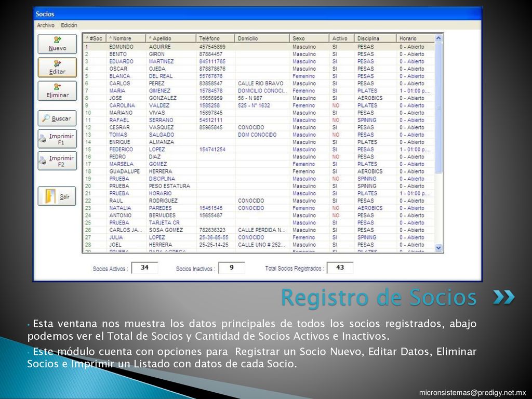Click the Editar button
This screenshot has height=399, width=532.
57,68
